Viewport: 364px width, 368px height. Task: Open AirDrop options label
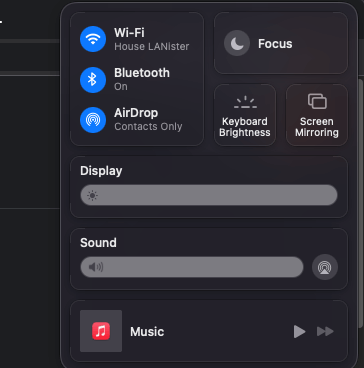pos(136,113)
